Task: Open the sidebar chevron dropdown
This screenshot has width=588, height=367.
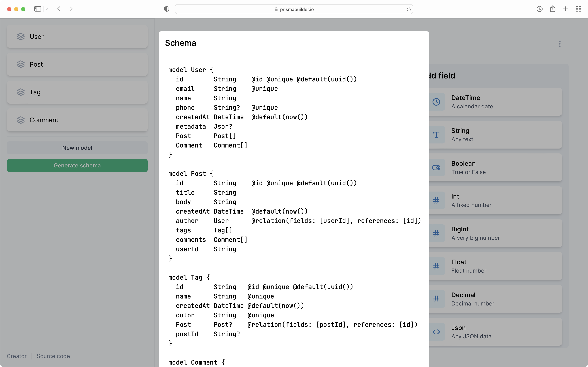Action: pyautogui.click(x=47, y=9)
